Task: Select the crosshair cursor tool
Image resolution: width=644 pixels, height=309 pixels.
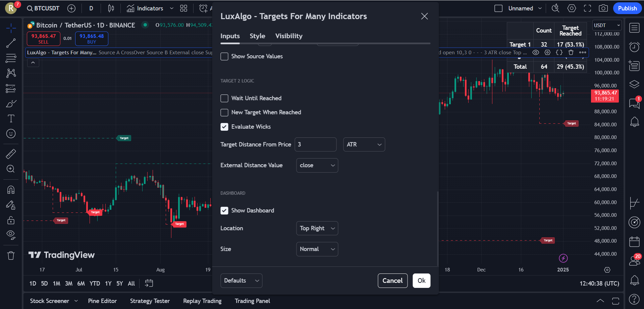Action: (x=11, y=28)
